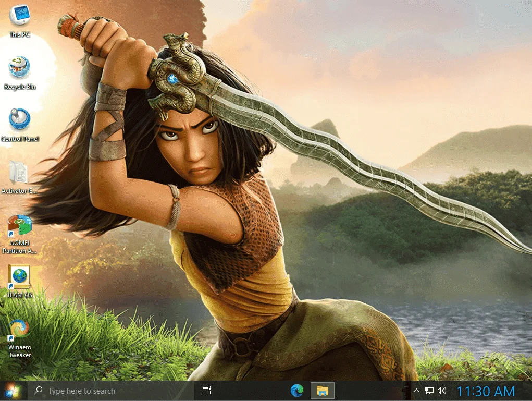The height and width of the screenshot is (401, 532).
Task: Select the Control Panel desktop icon
Action: pyautogui.click(x=19, y=125)
